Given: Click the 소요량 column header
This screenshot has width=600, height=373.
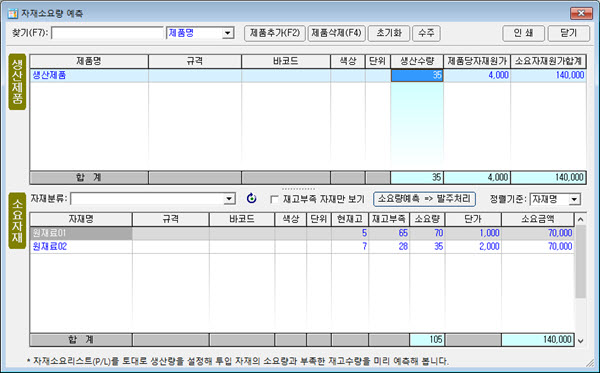Looking at the screenshot, I should pyautogui.click(x=427, y=219).
